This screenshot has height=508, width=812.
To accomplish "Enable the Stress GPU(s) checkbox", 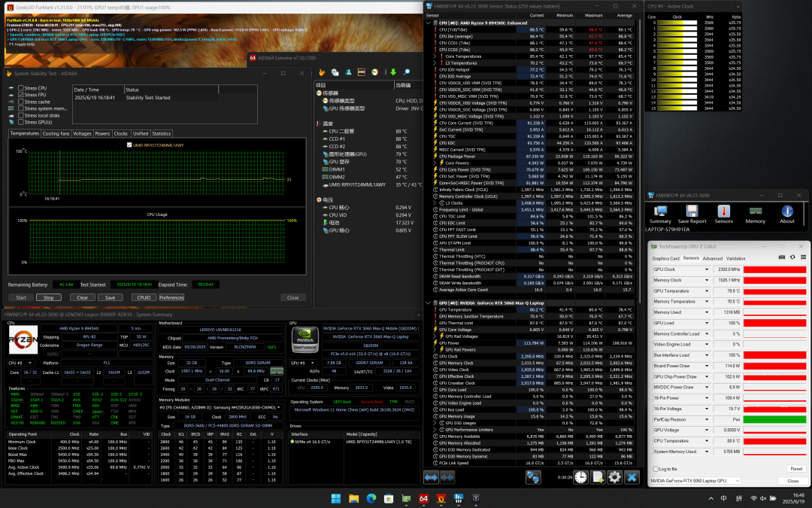I will coord(21,122).
